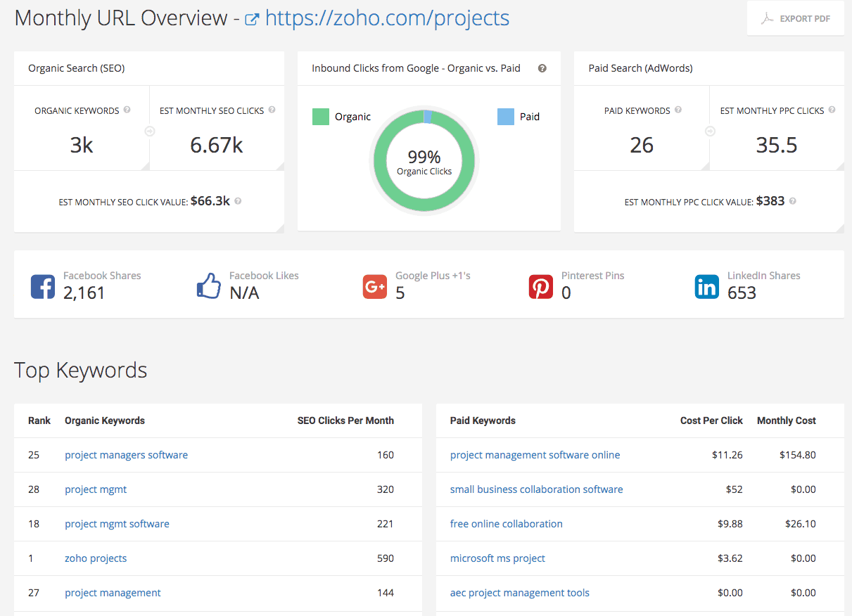The width and height of the screenshot is (852, 616).
Task: Open 'microsoft ms project' paid keyword
Action: click(498, 558)
